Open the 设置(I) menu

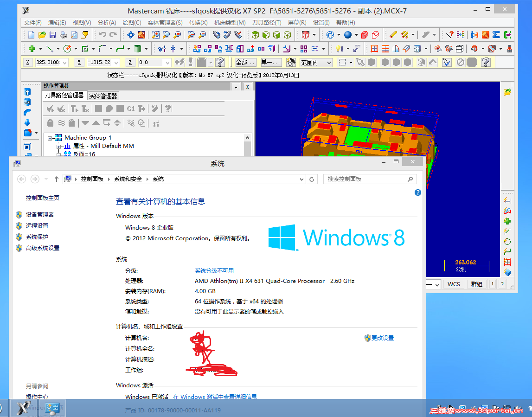(x=321, y=22)
